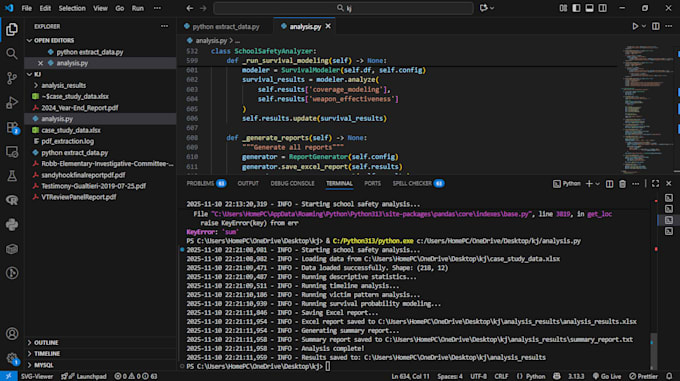Open the Accounts menu
Screen dimensions: 680x381
click(12, 334)
